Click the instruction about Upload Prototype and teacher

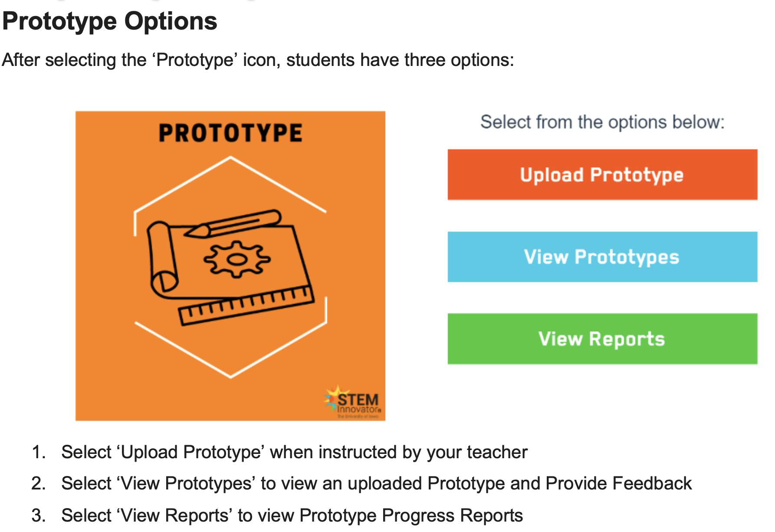pos(294,452)
